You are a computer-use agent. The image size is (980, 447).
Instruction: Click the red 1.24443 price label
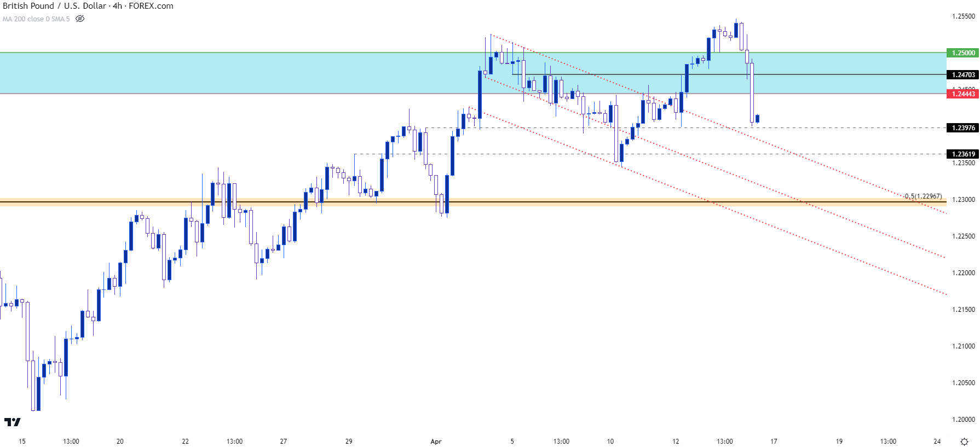(x=962, y=94)
